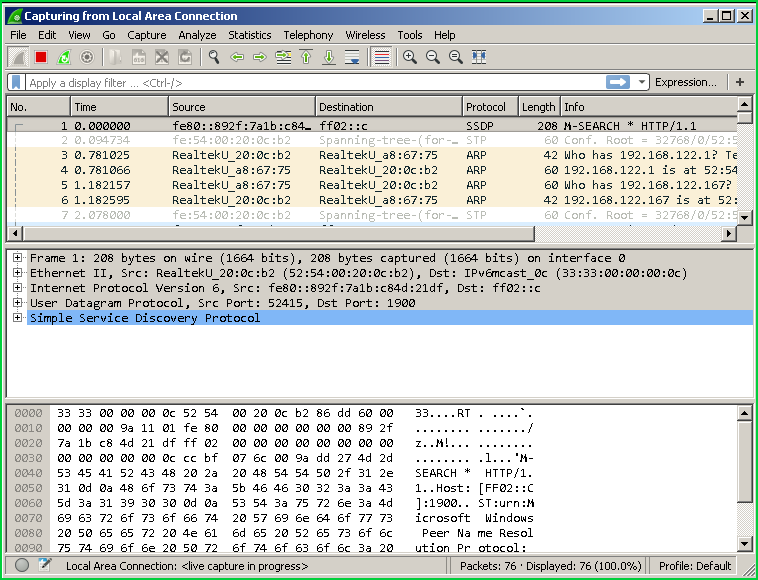Screen dimensions: 758x580
Task: Open capture options gear icon
Action: tap(87, 58)
